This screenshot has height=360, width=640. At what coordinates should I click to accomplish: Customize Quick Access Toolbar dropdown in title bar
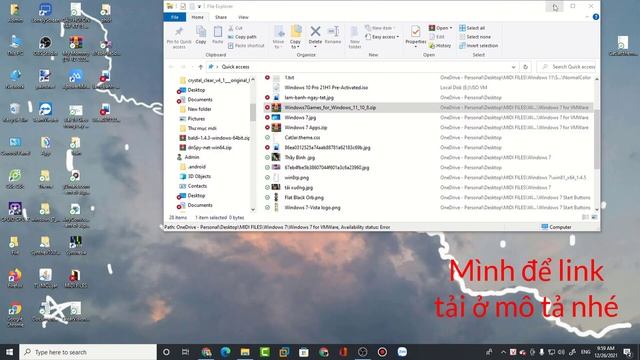coord(199,6)
